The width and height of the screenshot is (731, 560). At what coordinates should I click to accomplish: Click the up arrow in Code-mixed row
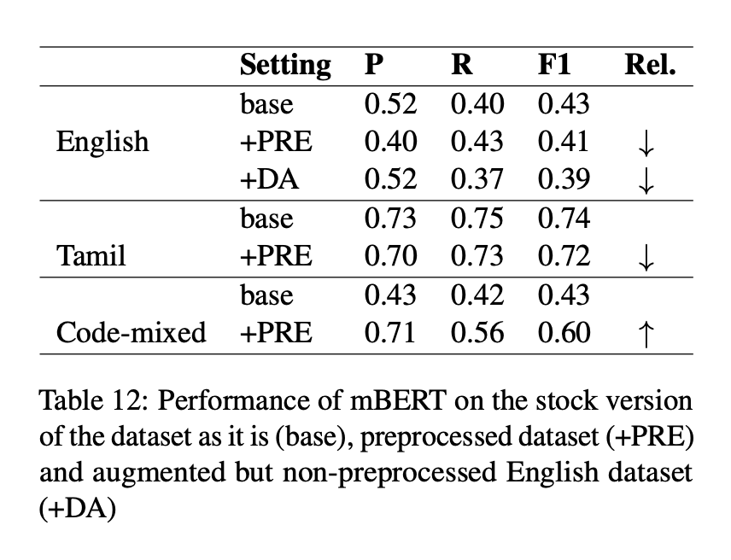(646, 334)
